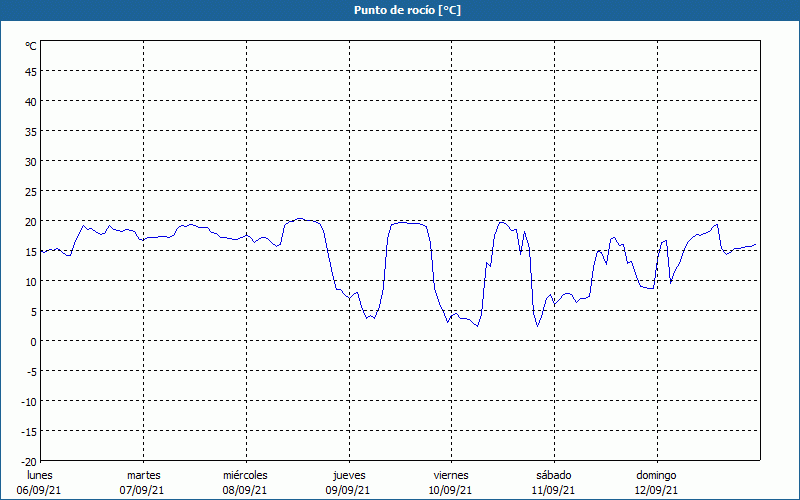Select the domingo day label
The width and height of the screenshot is (800, 500).
click(656, 475)
